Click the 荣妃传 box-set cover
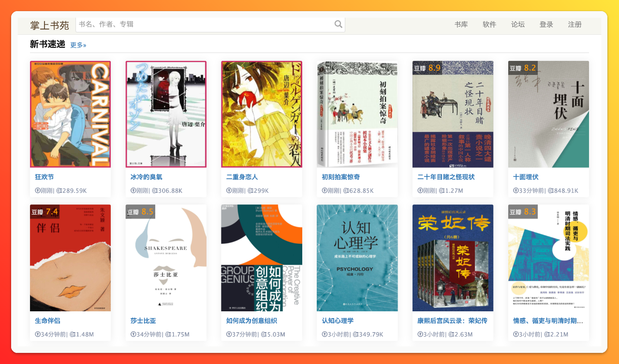 (453, 258)
